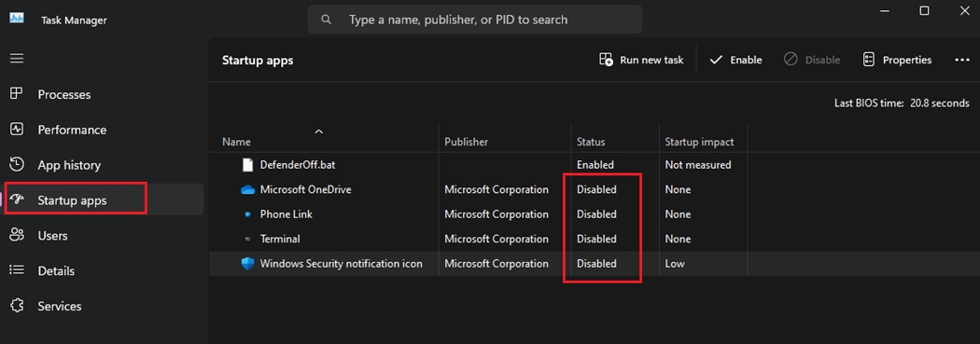This screenshot has width=980, height=344.
Task: Click the search box at the top
Action: point(475,20)
